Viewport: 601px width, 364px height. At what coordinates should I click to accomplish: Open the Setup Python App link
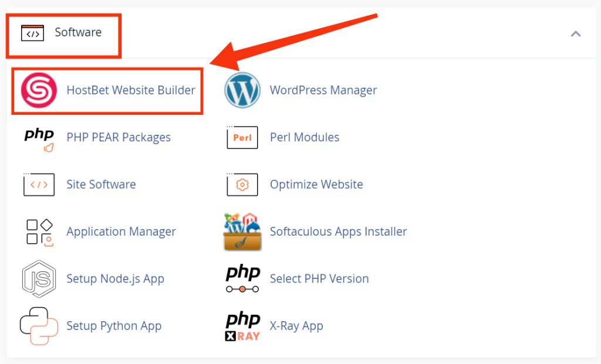pos(114,326)
